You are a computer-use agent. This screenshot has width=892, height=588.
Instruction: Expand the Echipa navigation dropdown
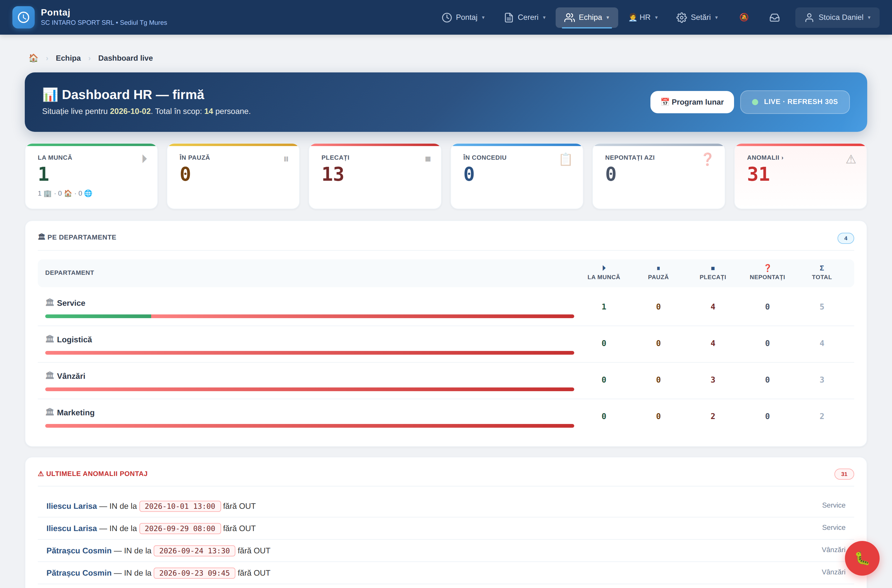(587, 18)
